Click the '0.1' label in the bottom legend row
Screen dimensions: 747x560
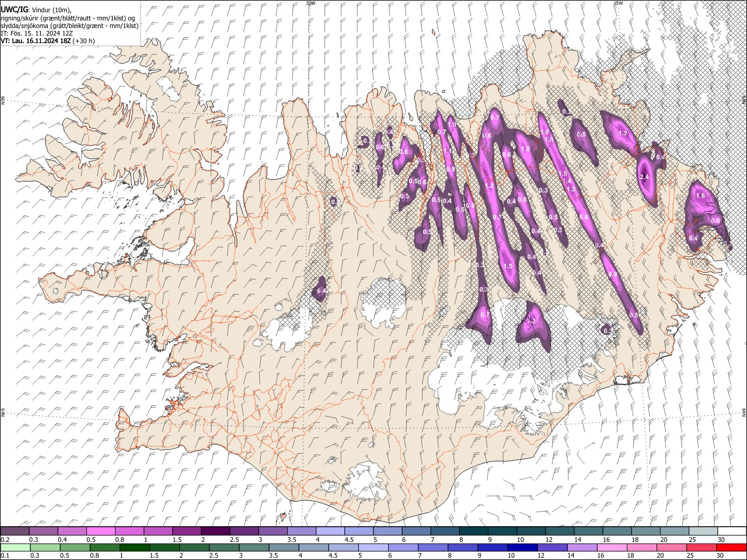5,556
